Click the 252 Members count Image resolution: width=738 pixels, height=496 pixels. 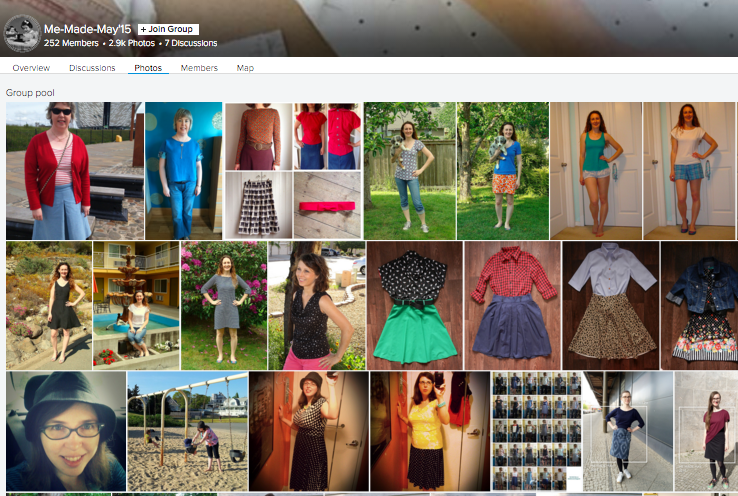(71, 43)
